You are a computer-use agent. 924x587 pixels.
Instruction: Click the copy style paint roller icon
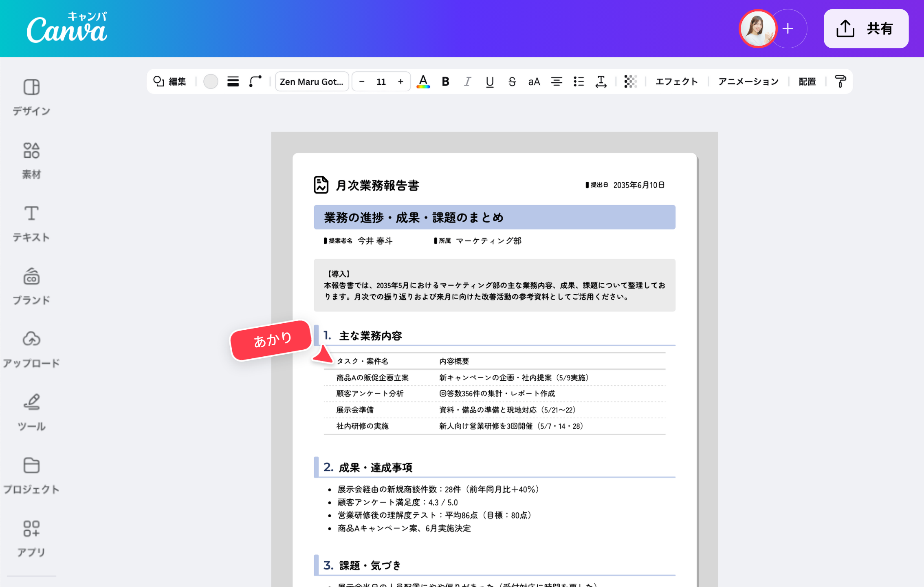[840, 82]
